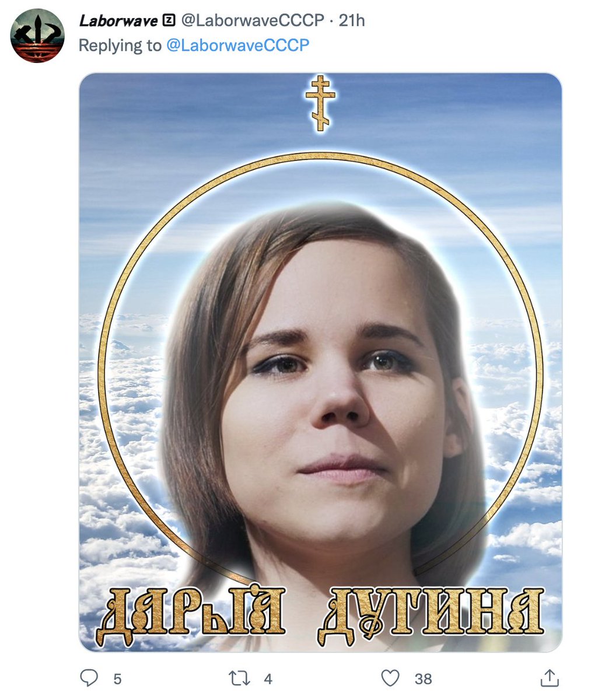Retweet this post using the retweet icon
598x700 pixels.
(238, 678)
